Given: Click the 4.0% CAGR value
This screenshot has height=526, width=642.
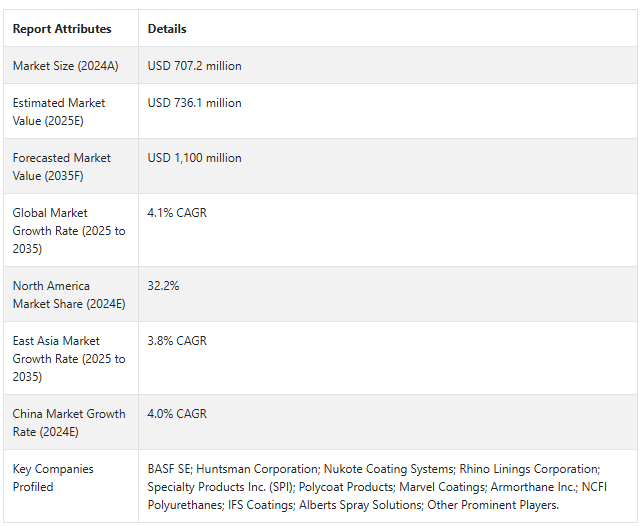Looking at the screenshot, I should point(177,414).
